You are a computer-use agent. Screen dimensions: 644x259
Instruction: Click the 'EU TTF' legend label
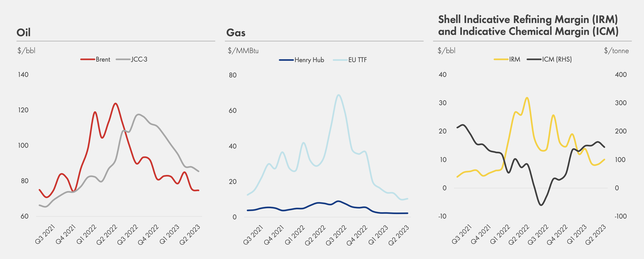[x=358, y=60]
